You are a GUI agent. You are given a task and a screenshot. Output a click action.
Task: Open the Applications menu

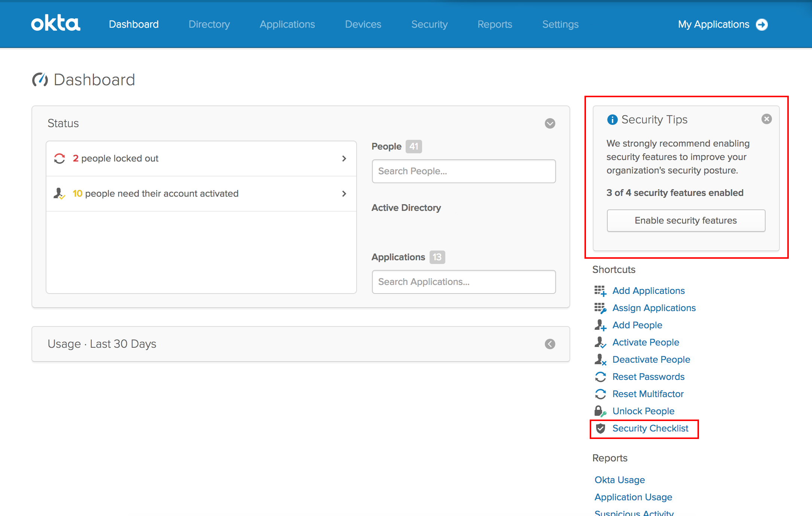(287, 24)
